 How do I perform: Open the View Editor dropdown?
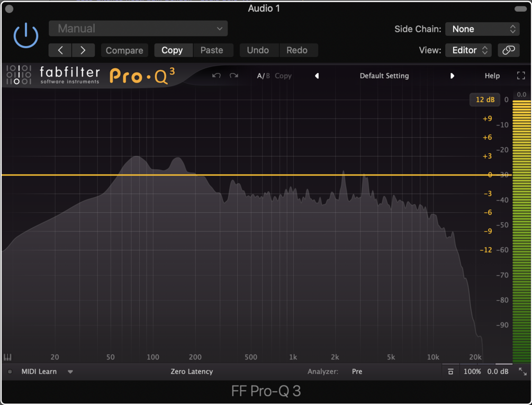[468, 50]
